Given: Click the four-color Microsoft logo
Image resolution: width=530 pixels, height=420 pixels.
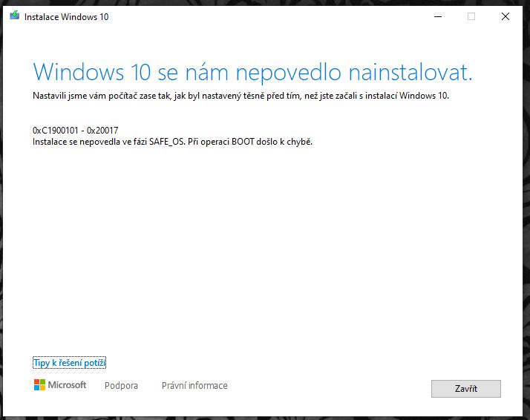Looking at the screenshot, I should point(39,385).
